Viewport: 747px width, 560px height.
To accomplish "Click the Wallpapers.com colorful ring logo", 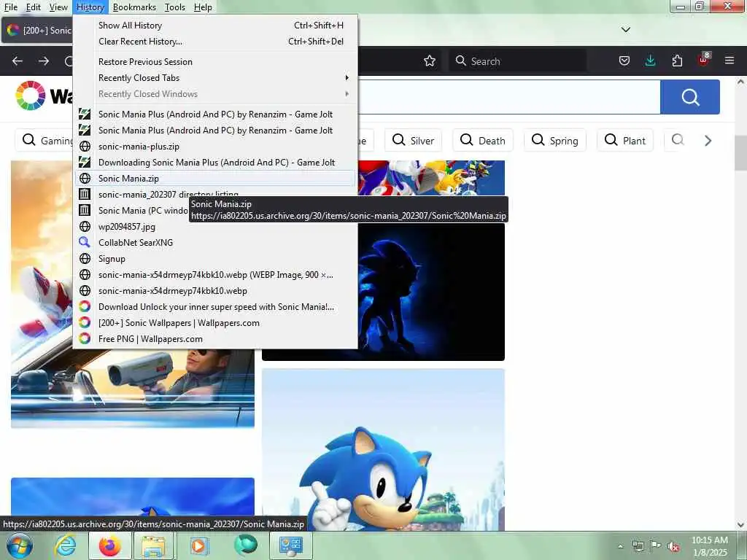I will pos(31,96).
